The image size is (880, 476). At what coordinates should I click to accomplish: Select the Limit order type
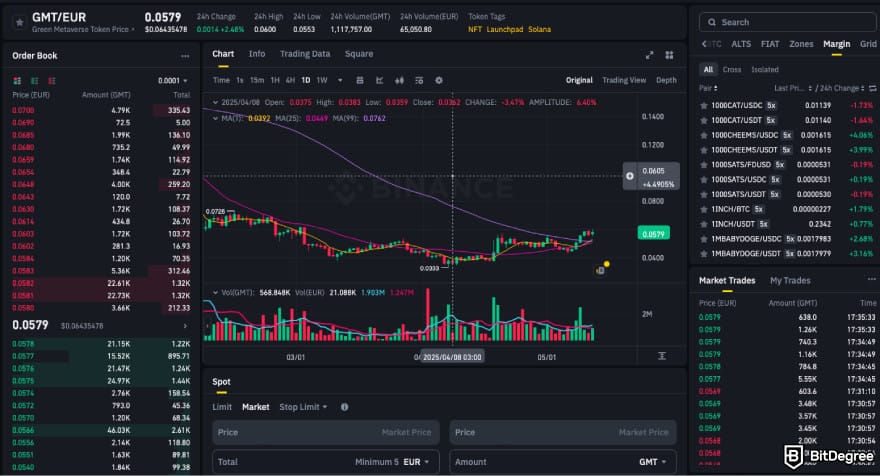222,407
